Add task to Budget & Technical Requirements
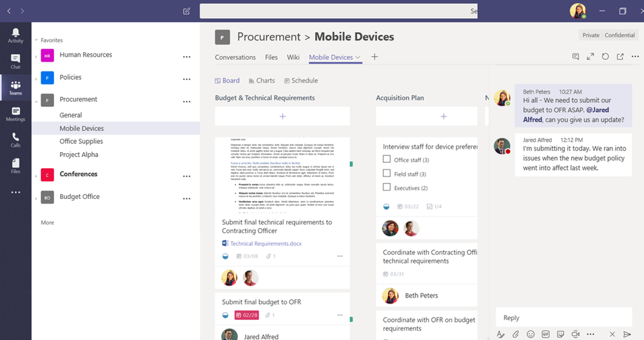644x340 pixels. (282, 117)
